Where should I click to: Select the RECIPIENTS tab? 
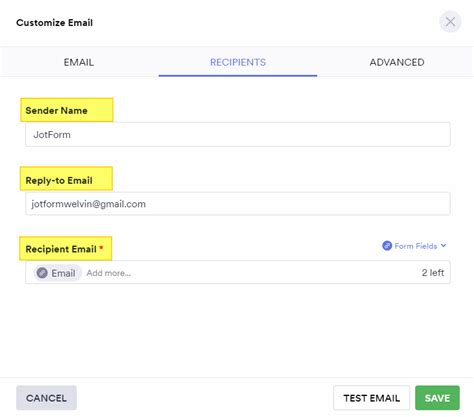[238, 62]
